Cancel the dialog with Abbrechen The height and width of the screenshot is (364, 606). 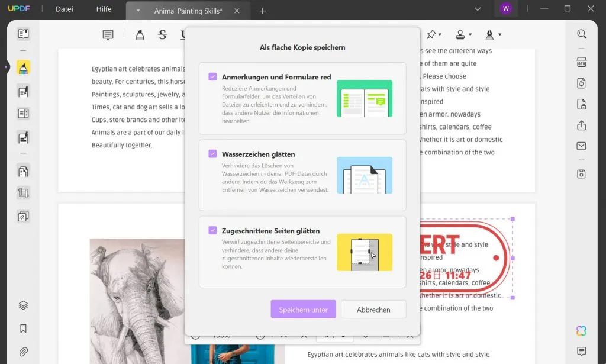coord(373,309)
